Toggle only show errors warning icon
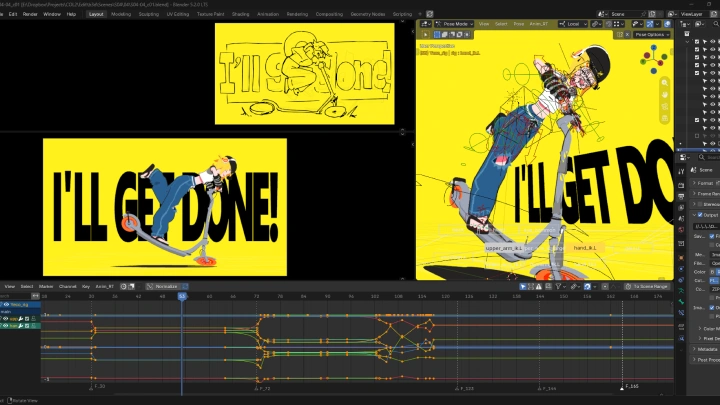The width and height of the screenshot is (720, 405). (x=539, y=287)
